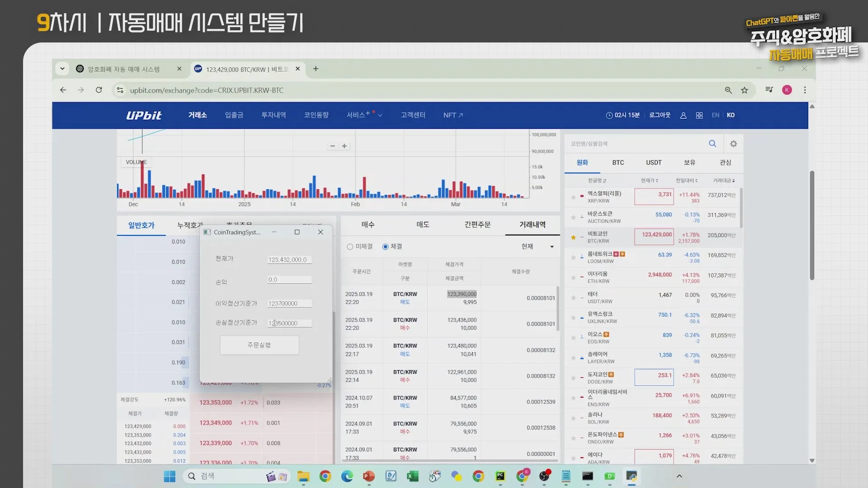Select the 체결 radio button
Screen dimensions: 868x488
pos(385,247)
